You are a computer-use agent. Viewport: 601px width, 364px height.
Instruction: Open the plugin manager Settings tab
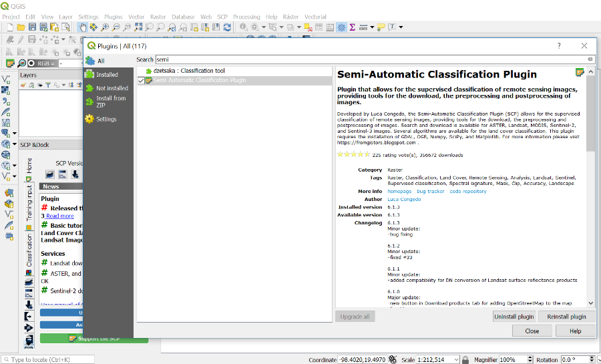[x=108, y=119]
